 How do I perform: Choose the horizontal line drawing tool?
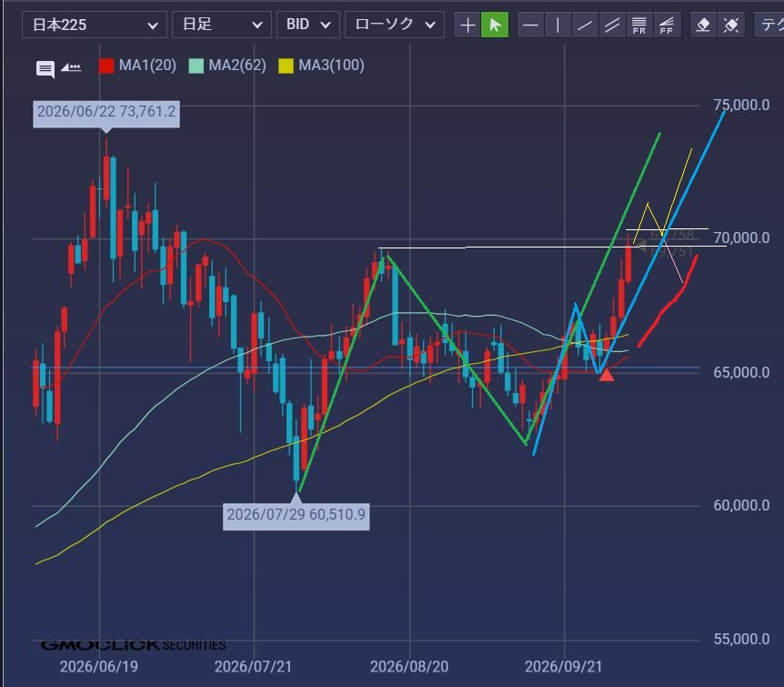[x=530, y=25]
